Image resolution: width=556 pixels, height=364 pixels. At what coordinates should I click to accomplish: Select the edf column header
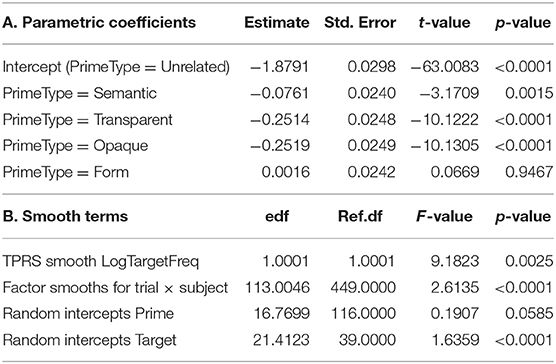pos(277,216)
